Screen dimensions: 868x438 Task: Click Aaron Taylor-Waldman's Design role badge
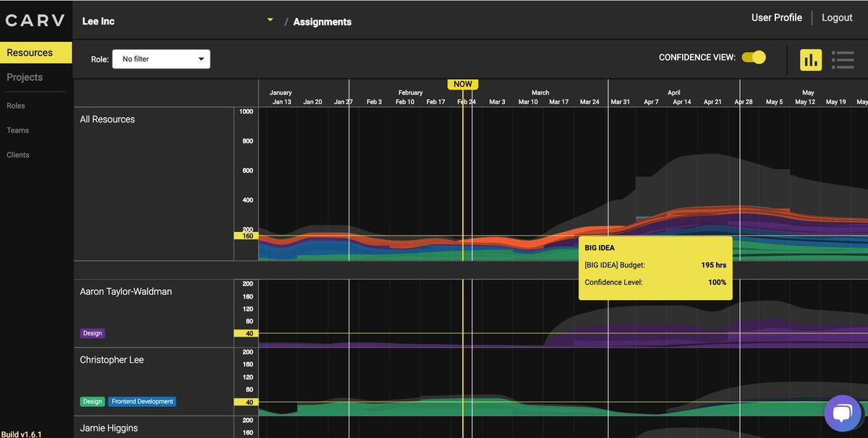click(92, 333)
